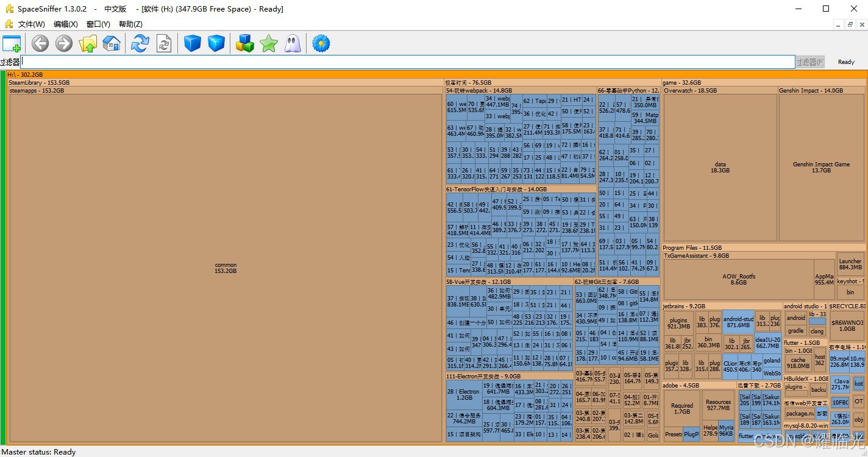868x457 pixels.
Task: Toggle the ghost icon for unknown space
Action: [x=293, y=43]
